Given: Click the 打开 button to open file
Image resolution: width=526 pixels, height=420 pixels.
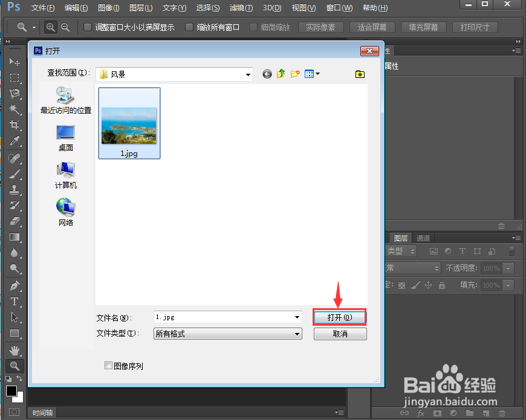Looking at the screenshot, I should (339, 317).
